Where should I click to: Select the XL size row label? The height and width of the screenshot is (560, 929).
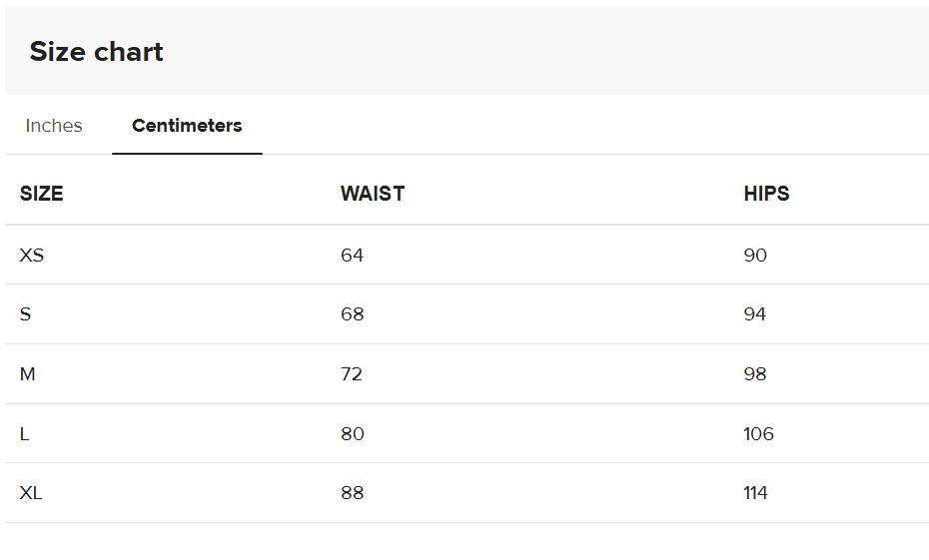31,493
